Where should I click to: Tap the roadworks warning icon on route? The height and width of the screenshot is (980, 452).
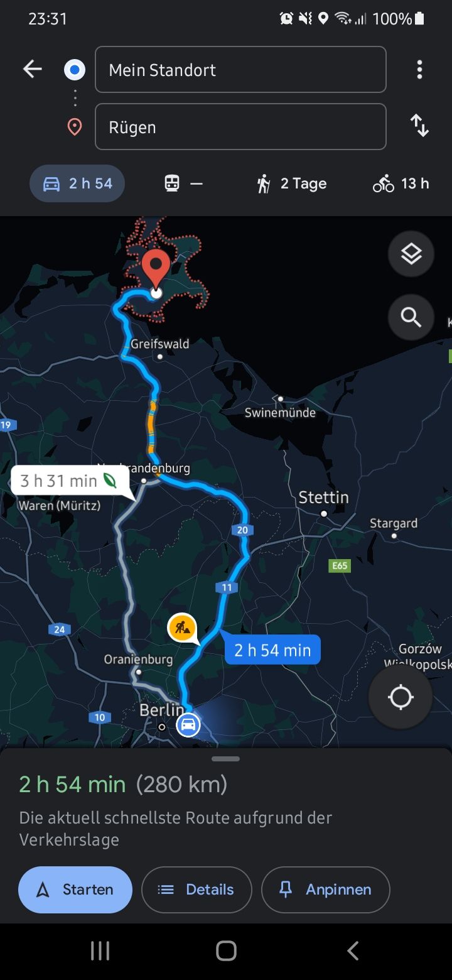click(x=182, y=628)
